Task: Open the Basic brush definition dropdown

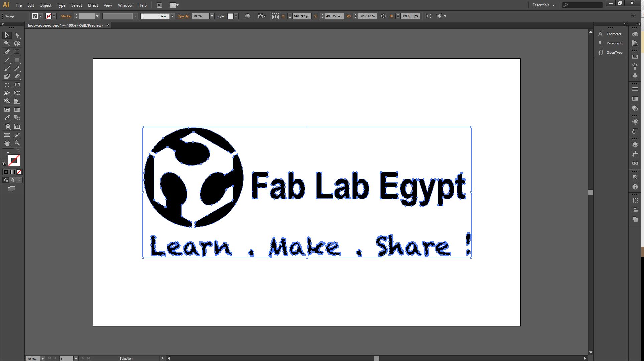Action: pos(172,16)
